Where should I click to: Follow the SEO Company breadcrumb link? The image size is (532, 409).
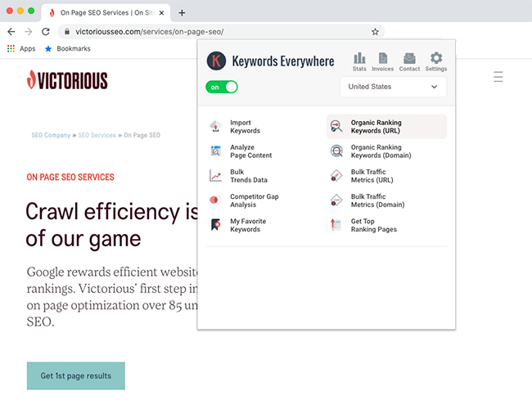click(x=51, y=135)
